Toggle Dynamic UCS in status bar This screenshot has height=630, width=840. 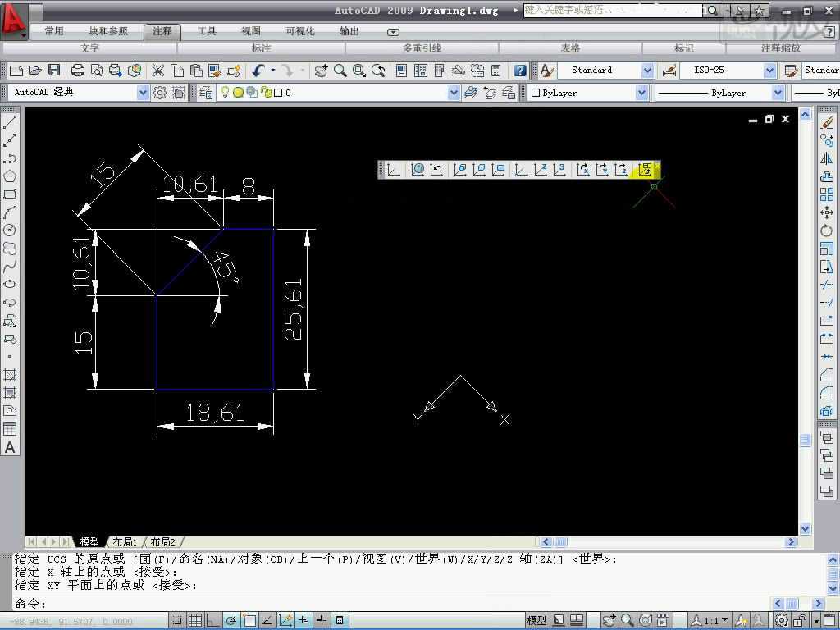coord(285,620)
